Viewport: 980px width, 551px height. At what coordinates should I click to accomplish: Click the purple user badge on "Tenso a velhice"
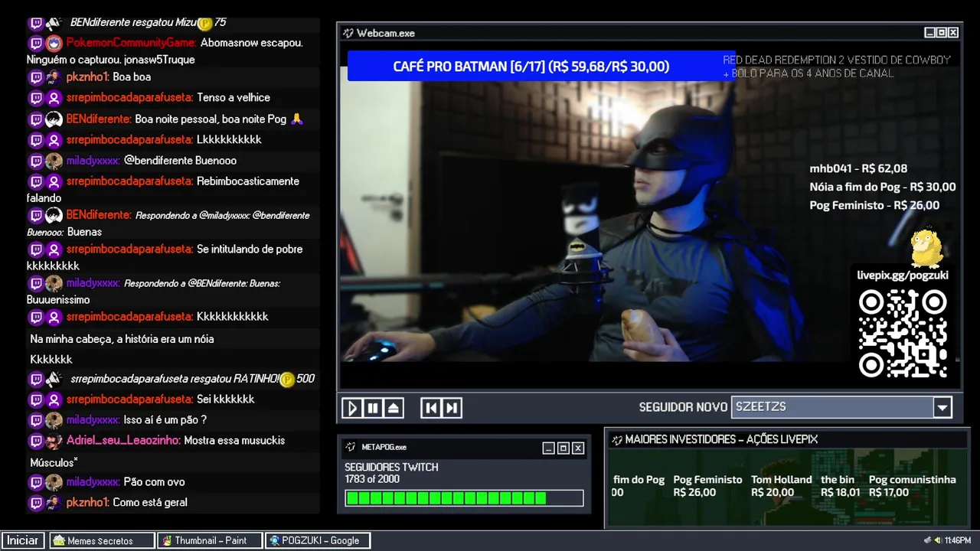[x=54, y=97]
